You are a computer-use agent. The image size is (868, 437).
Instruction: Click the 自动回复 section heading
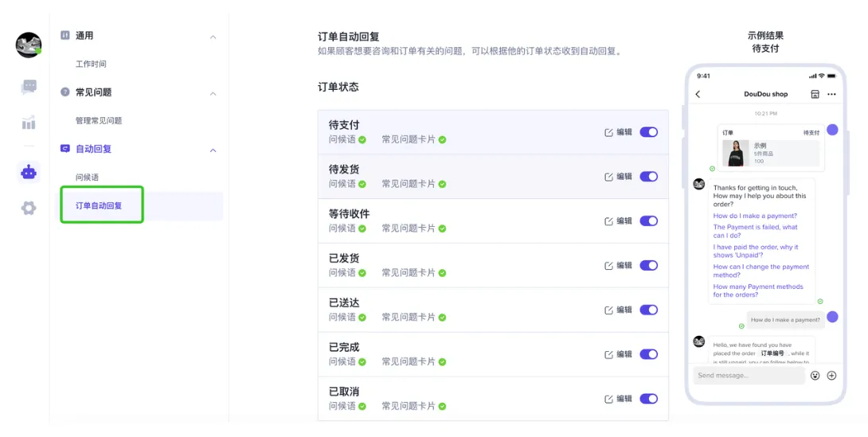click(93, 149)
